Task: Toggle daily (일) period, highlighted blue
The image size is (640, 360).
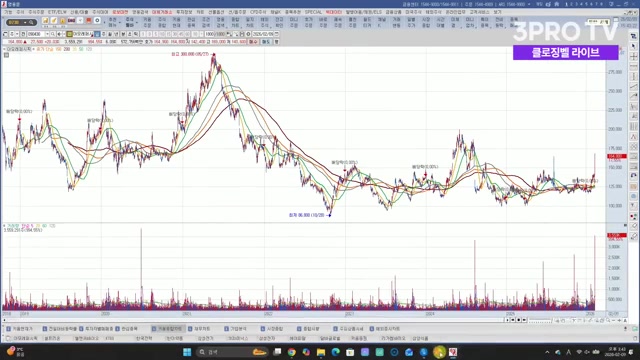Action: [98, 34]
